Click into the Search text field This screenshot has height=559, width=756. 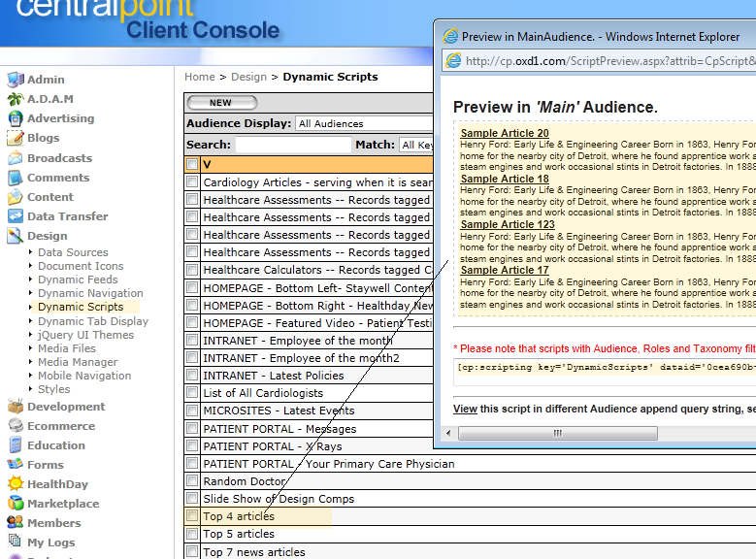point(292,145)
